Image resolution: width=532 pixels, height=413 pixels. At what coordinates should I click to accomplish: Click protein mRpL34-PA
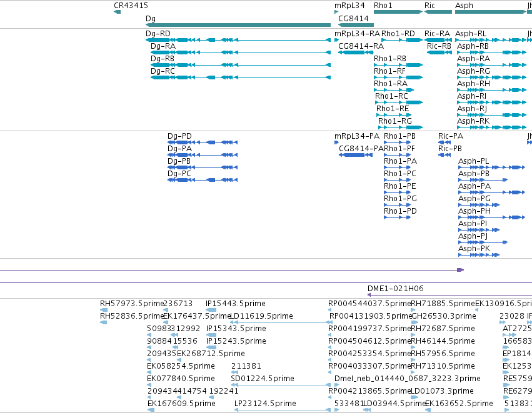click(336, 142)
